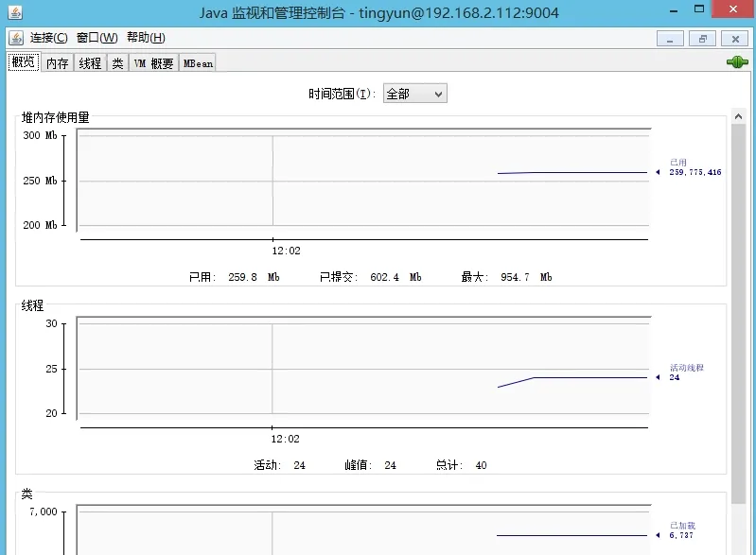The width and height of the screenshot is (756, 555).
Task: Open the 时间范围 dropdown showing 全部
Action: click(x=415, y=94)
